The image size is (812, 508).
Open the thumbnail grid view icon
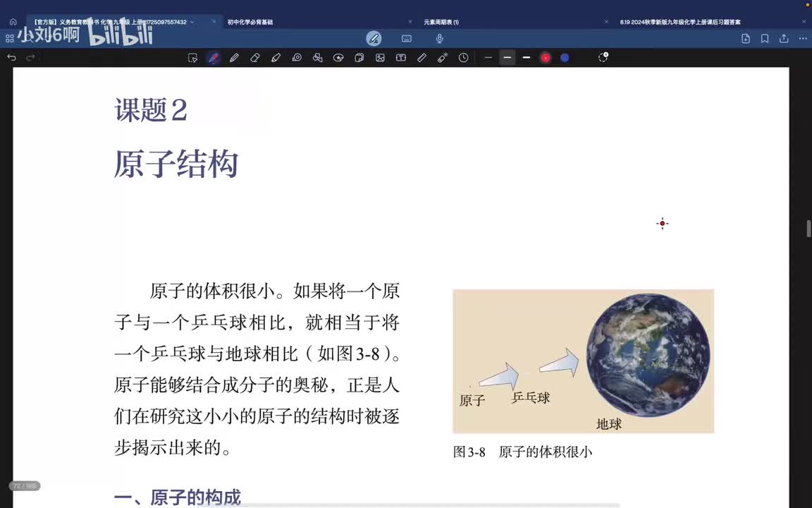[9, 38]
